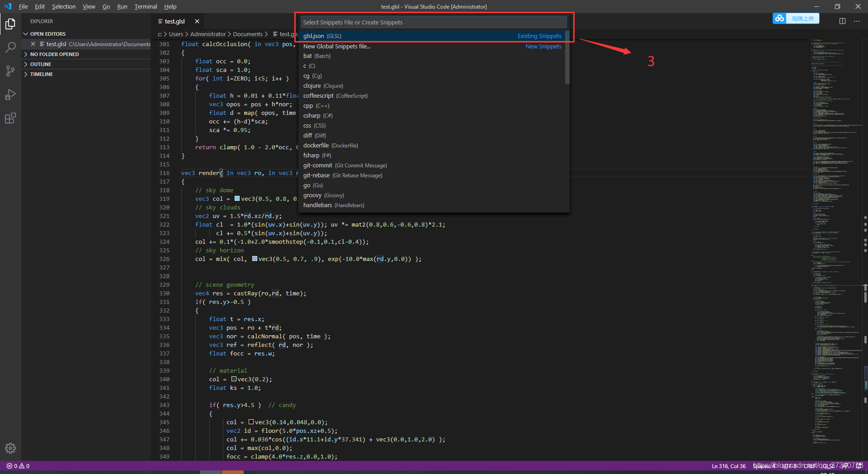Viewport: 868px width, 474px height.
Task: Select the bat (Batch) snippet language
Action: (432, 56)
